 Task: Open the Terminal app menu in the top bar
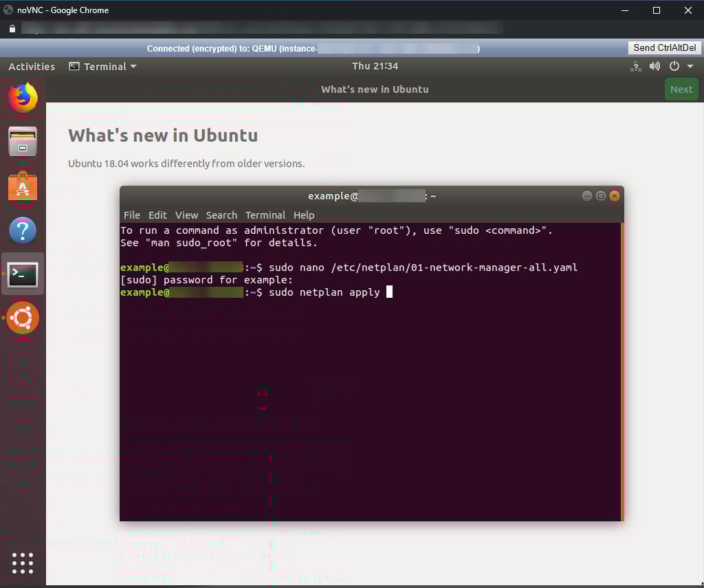(x=102, y=66)
